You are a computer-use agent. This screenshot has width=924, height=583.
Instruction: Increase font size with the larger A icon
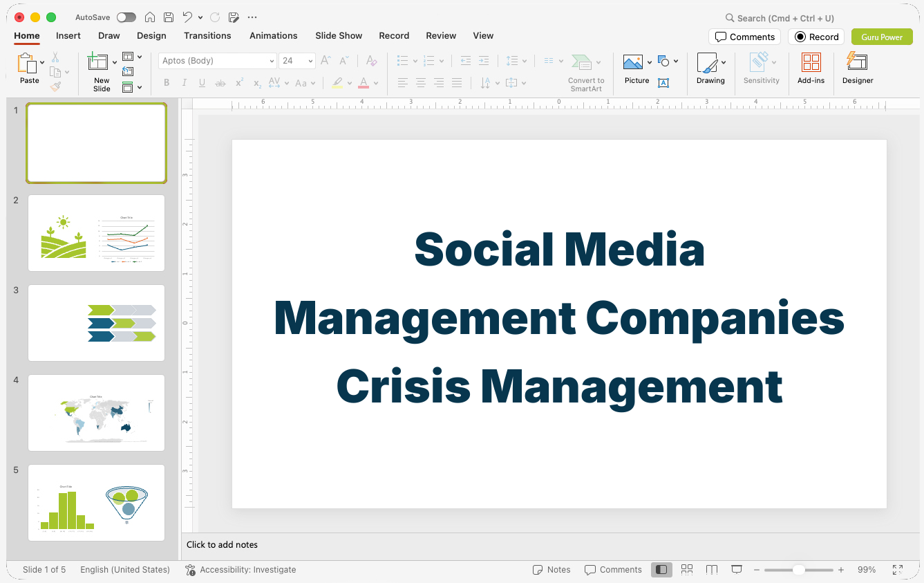(x=326, y=61)
